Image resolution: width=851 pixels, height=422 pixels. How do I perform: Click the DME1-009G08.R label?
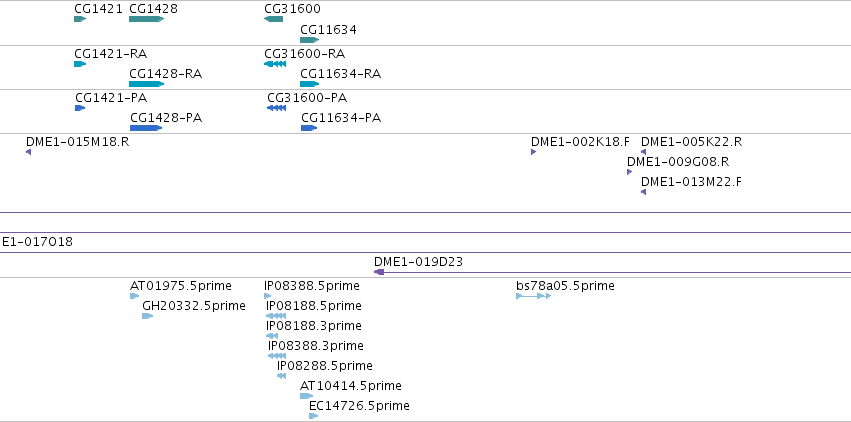(678, 162)
